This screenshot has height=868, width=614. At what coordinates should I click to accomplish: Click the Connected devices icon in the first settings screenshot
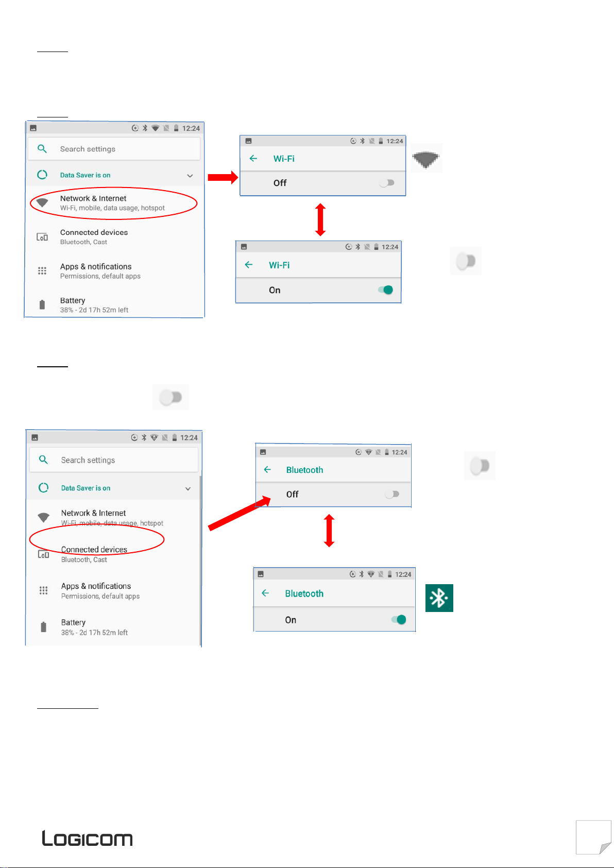(x=42, y=237)
